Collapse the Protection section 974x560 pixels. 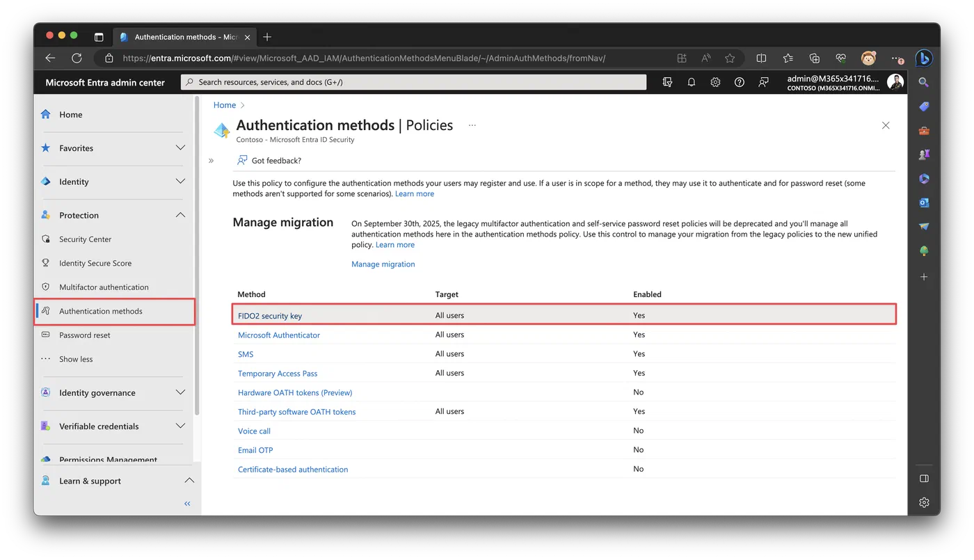[180, 215]
